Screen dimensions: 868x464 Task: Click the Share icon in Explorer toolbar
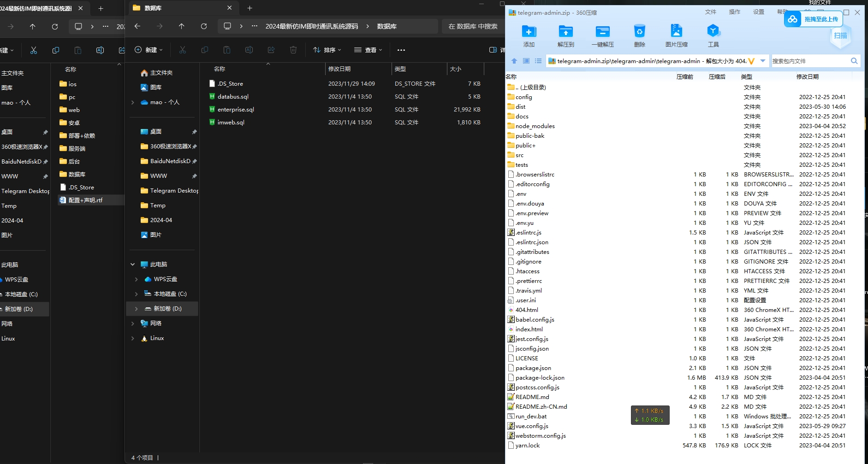[x=272, y=50]
